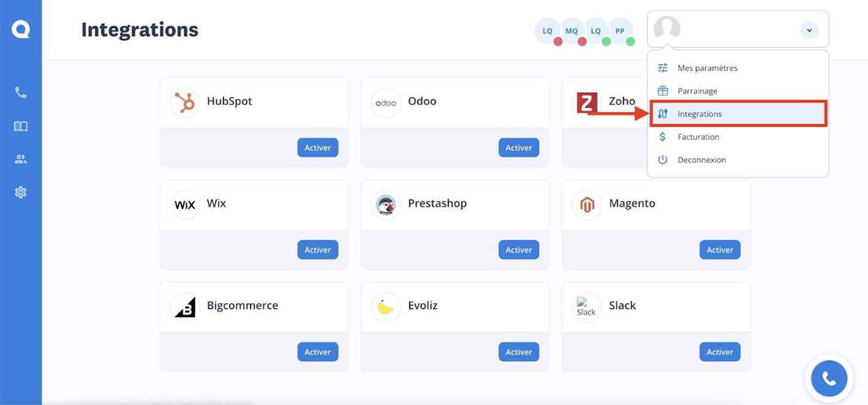Image resolution: width=868 pixels, height=405 pixels.
Task: Activate the Wix integration
Action: 318,250
